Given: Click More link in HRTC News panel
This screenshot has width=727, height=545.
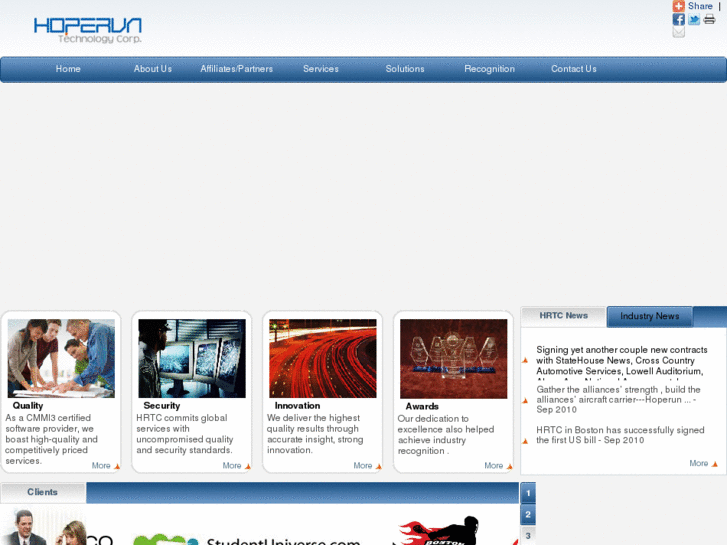Looking at the screenshot, I should click(x=699, y=463).
